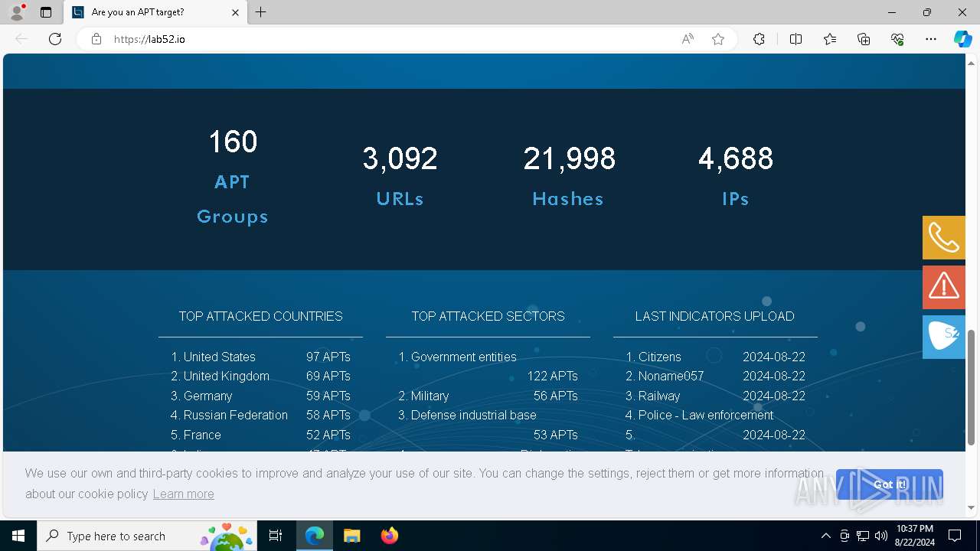Open the red warning alert icon
980x551 pixels.
[944, 288]
